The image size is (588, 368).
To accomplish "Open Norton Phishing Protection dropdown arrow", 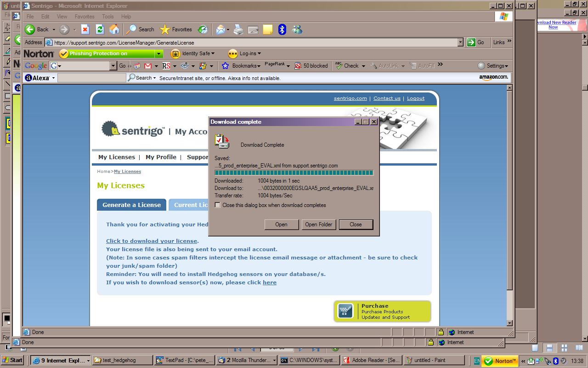I will [159, 54].
